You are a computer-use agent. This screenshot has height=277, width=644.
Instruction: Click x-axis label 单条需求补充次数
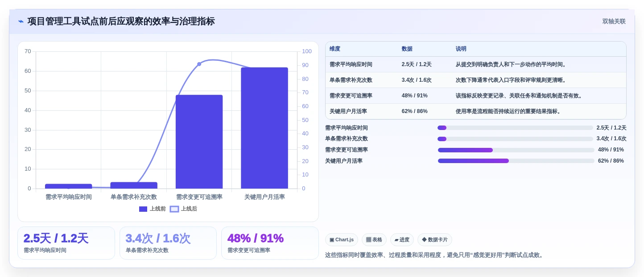[134, 197]
